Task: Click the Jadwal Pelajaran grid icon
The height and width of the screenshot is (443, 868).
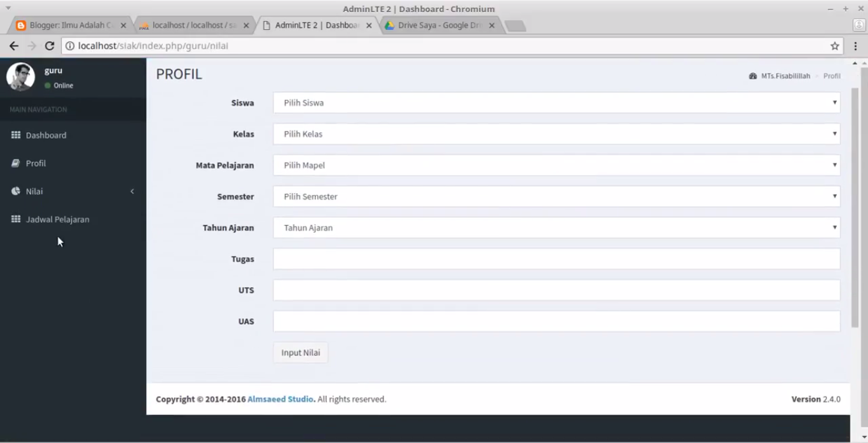Action: coord(16,219)
